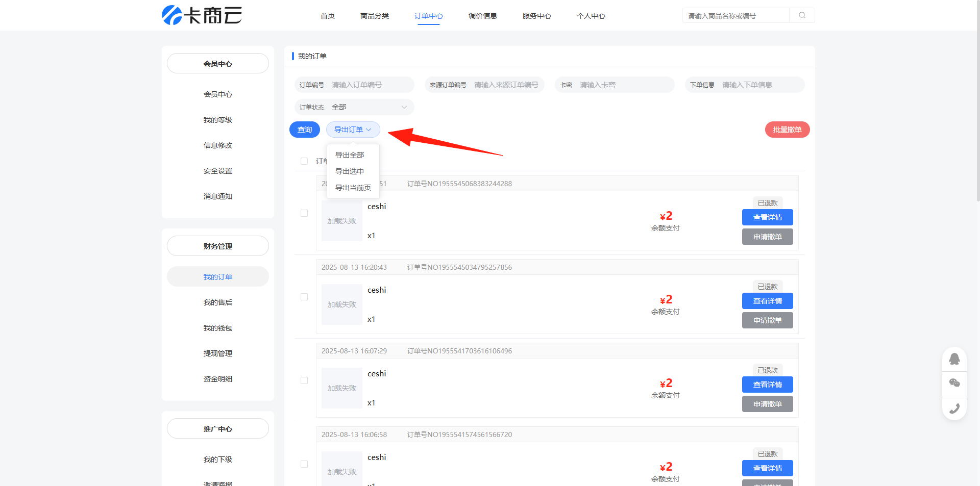
Task: Click the red 批量撤单 button
Action: click(787, 130)
